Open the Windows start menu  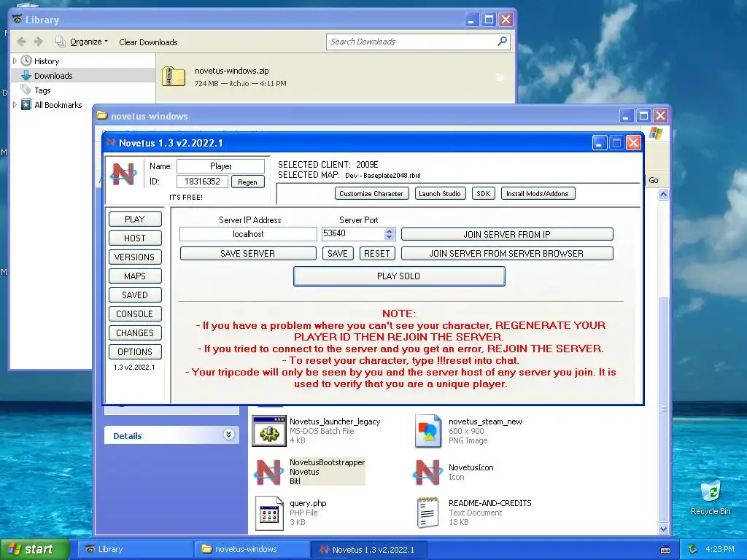point(35,549)
